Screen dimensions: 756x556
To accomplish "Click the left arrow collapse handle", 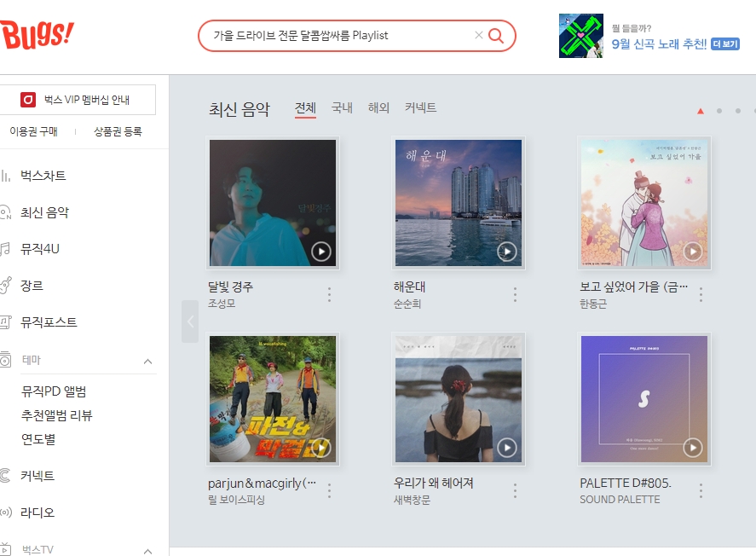I will click(190, 321).
